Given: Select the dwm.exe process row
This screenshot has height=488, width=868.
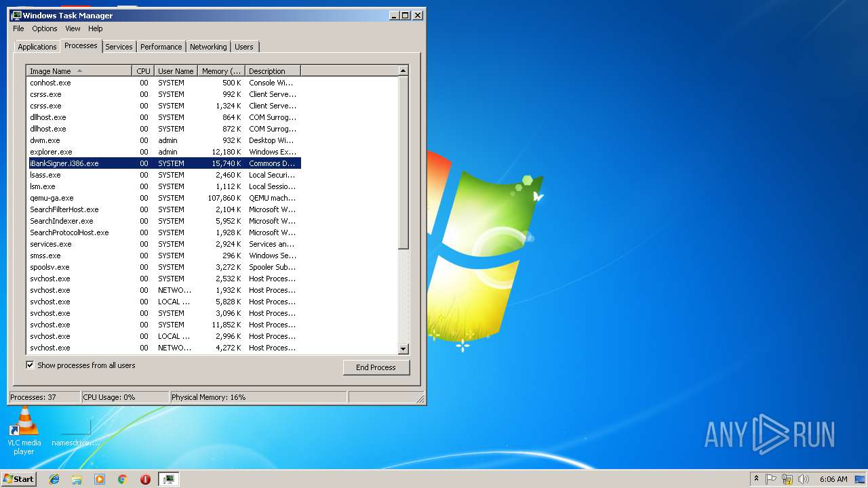Looking at the screenshot, I should tap(163, 140).
